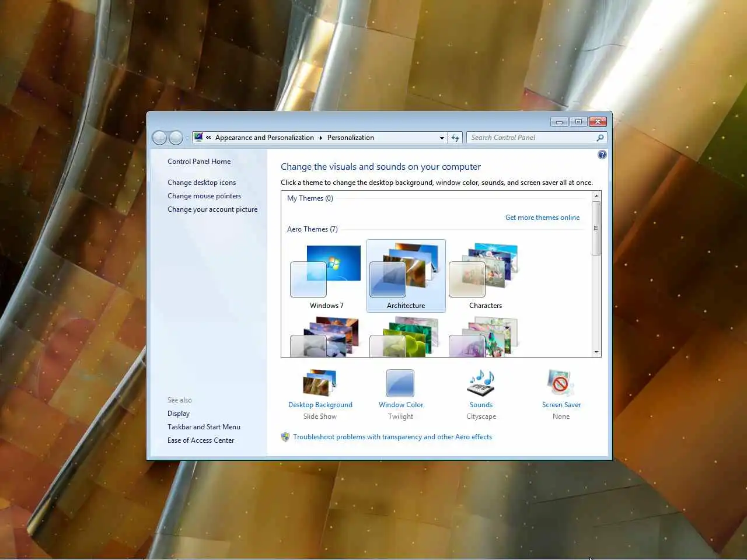
Task: Open the Sounds music notes icon
Action: [481, 383]
